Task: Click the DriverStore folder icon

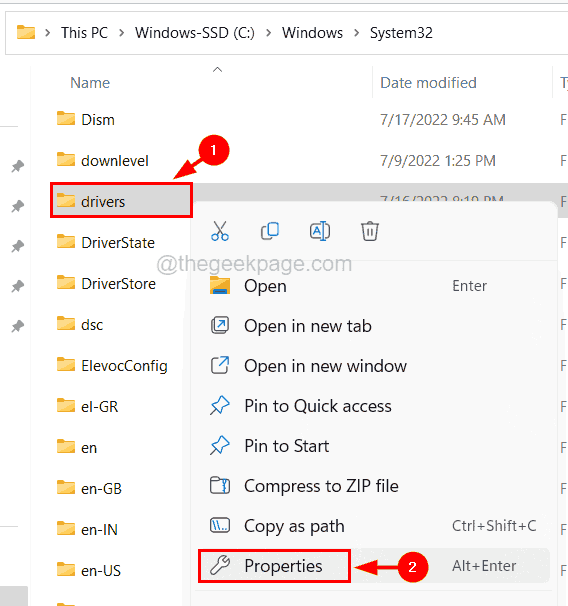Action: tap(66, 282)
